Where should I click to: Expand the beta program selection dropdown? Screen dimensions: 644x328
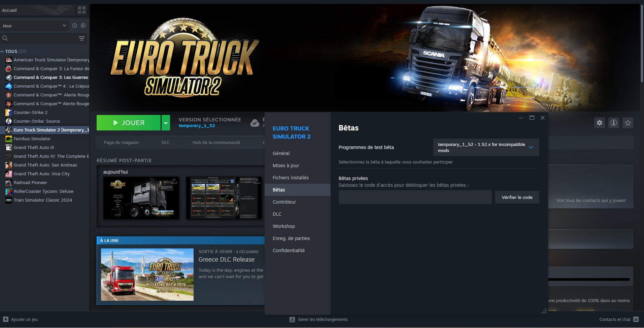(486, 147)
